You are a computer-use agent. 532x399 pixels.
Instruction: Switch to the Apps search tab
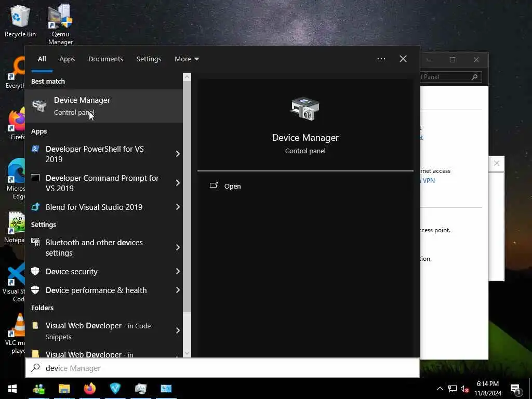click(67, 59)
